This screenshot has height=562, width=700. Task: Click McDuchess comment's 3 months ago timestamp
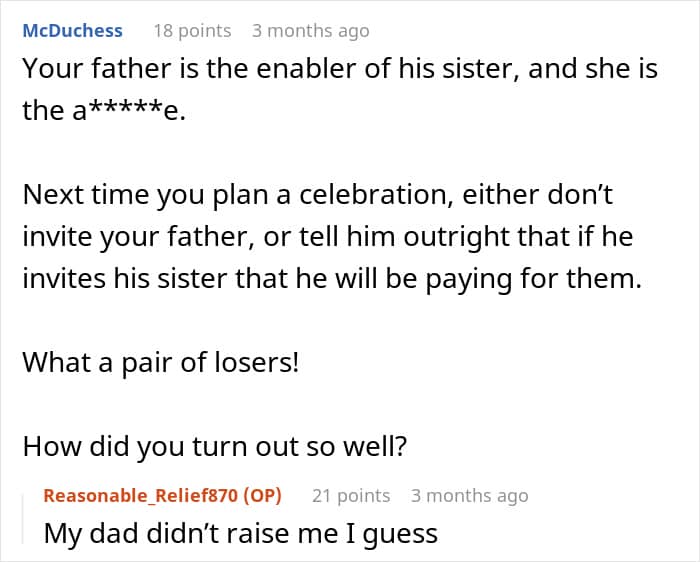pyautogui.click(x=310, y=30)
